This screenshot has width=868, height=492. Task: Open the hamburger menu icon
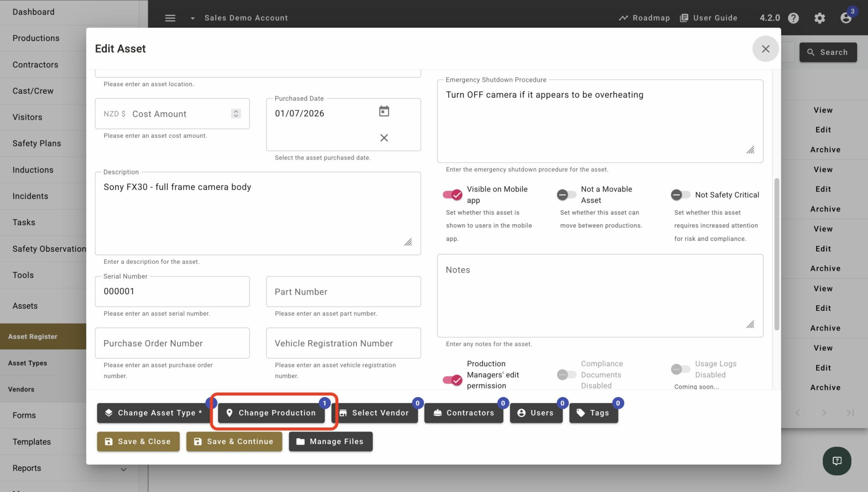[170, 18]
